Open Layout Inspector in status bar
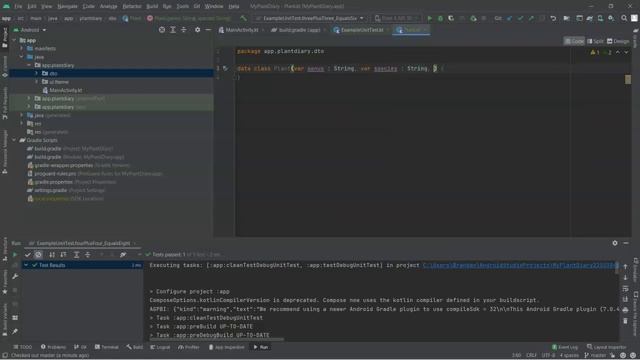The width and height of the screenshot is (640, 360). click(606, 347)
